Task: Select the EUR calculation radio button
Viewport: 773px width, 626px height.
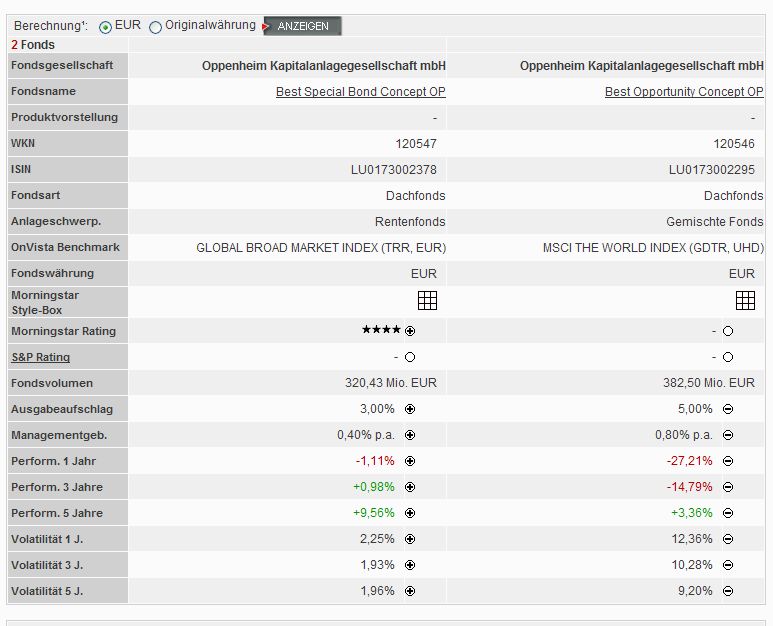Action: coord(106,27)
